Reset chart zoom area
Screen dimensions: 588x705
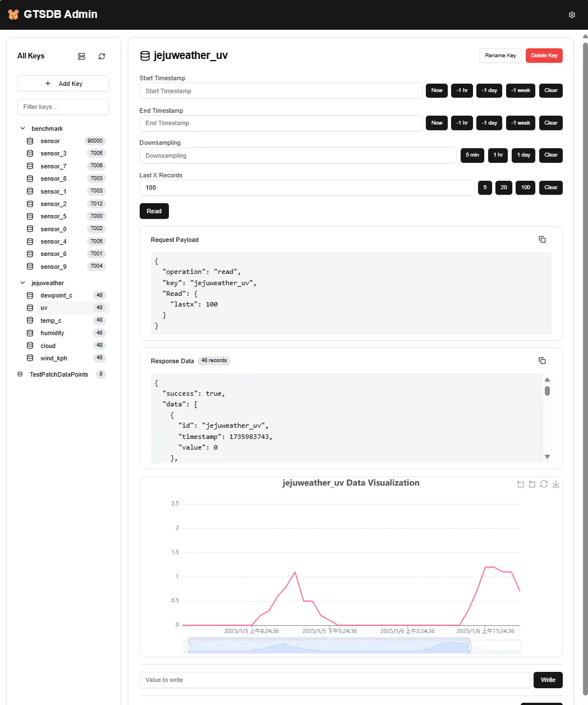532,484
